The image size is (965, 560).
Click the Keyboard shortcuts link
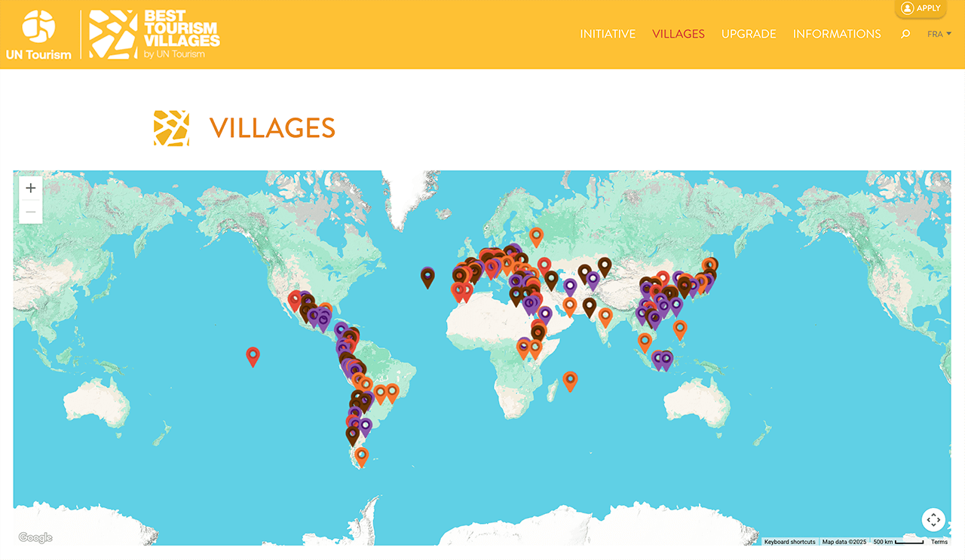pyautogui.click(x=789, y=542)
